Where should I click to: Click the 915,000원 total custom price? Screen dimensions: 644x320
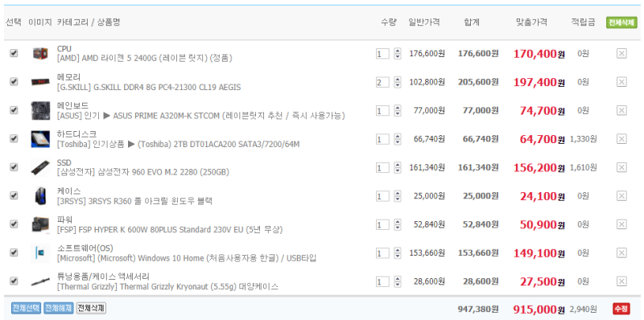[539, 310]
